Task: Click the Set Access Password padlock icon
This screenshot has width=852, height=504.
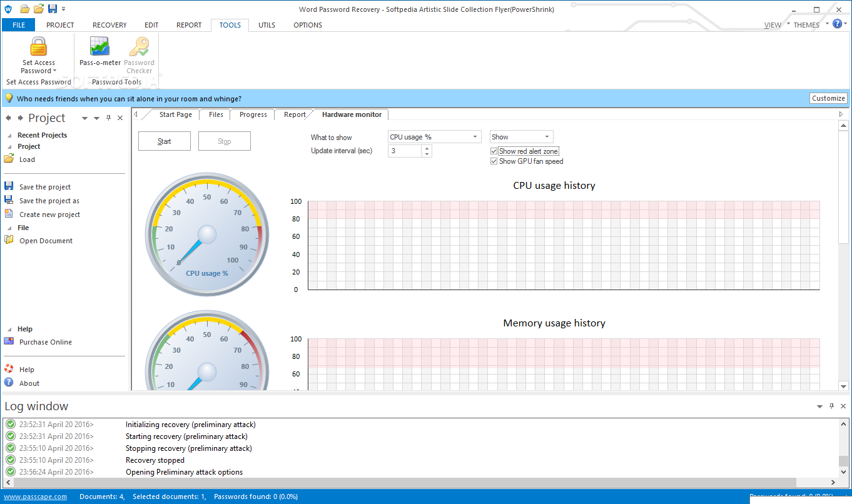Action: (39, 47)
